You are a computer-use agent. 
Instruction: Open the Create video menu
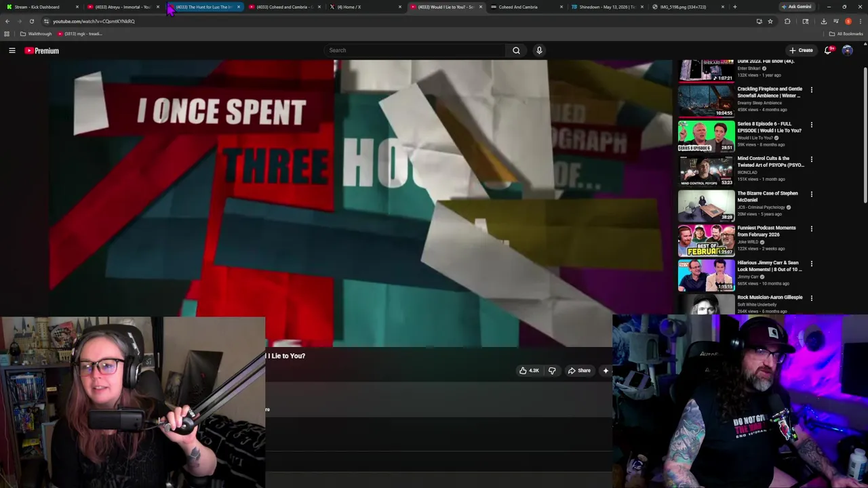tap(801, 50)
